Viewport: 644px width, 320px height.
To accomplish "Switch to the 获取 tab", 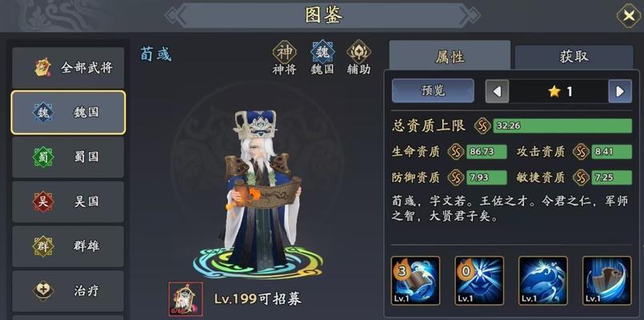I will (574, 57).
